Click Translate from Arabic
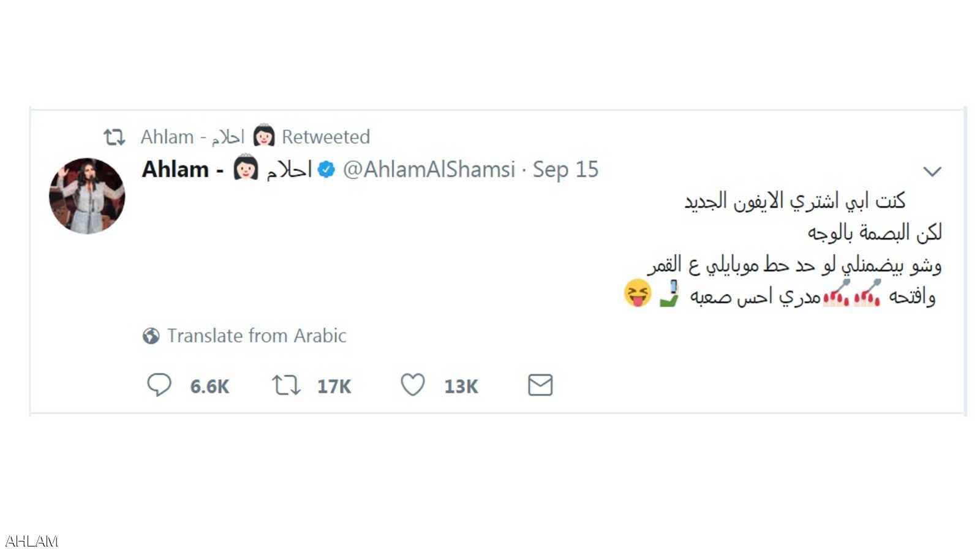Image resolution: width=980 pixels, height=552 pixels. pyautogui.click(x=257, y=336)
